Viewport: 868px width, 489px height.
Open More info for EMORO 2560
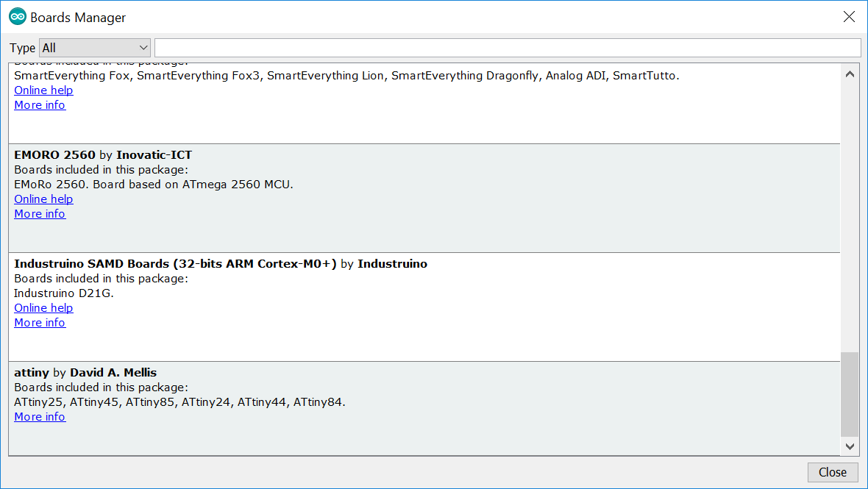coord(40,214)
